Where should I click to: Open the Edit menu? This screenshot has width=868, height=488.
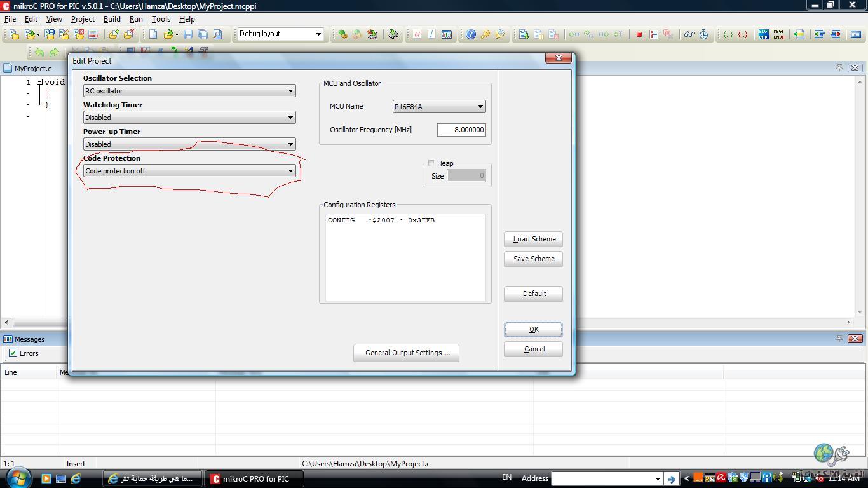tap(31, 19)
